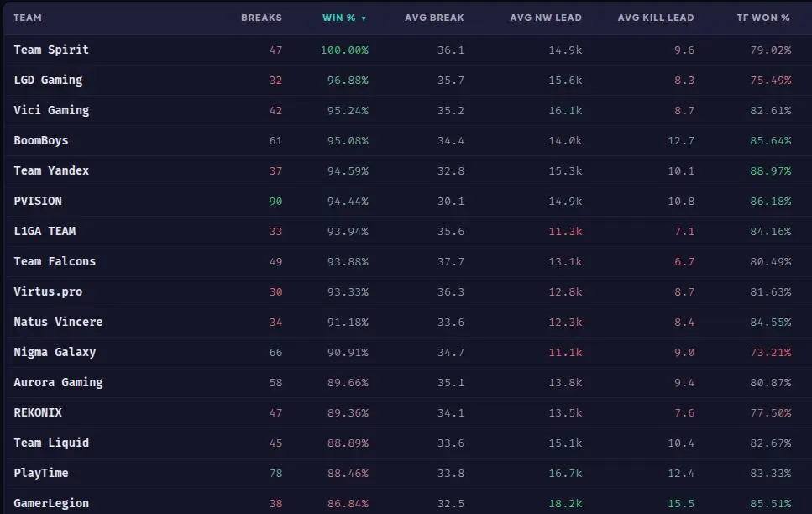The image size is (812, 514).
Task: Click Team Spirit's 36.1 avg break
Action: pos(451,50)
